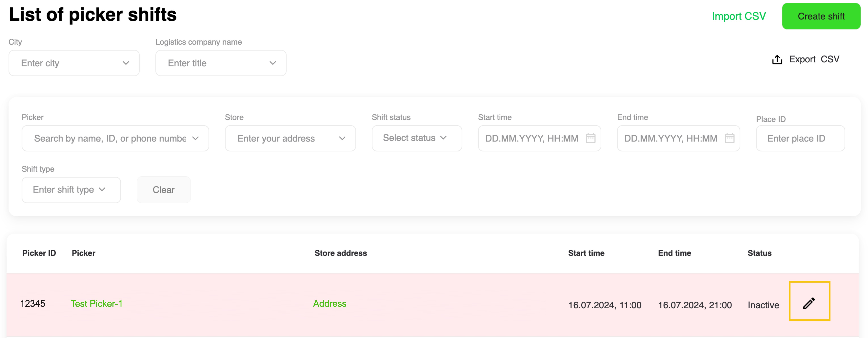Open the Start time calendar icon
Viewport: 868px width, 338px height.
[590, 138]
